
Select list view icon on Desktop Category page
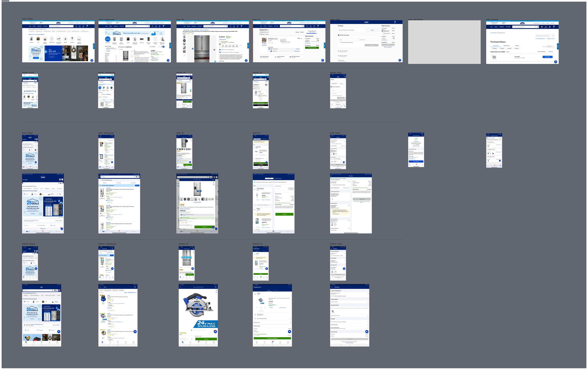(x=164, y=47)
